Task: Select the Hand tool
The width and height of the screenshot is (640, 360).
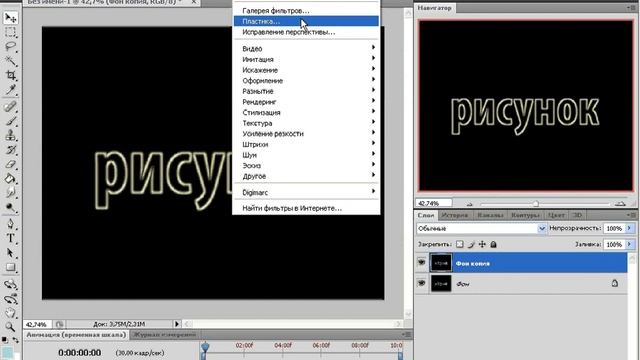Action: click(x=11, y=313)
